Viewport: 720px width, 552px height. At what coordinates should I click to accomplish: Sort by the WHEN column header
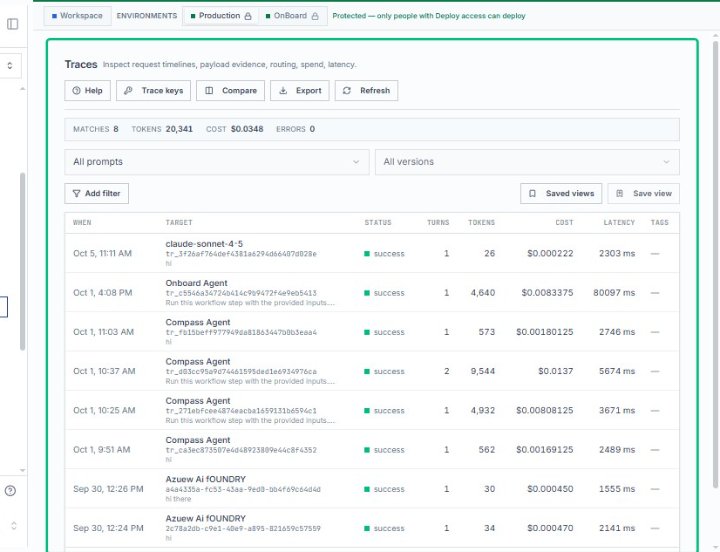[82, 223]
